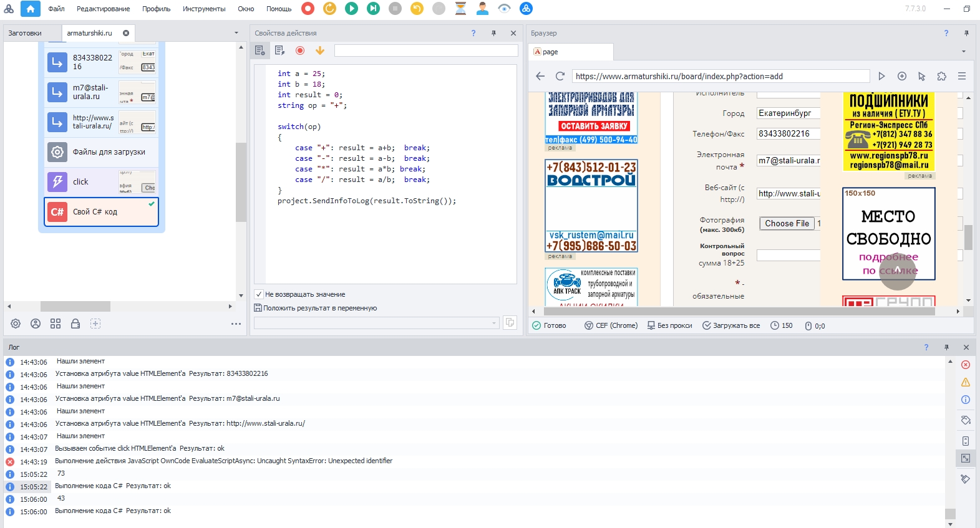Viewport: 980px width, 528px height.
Task: Click the profile person icon in toolbar
Action: point(482,9)
